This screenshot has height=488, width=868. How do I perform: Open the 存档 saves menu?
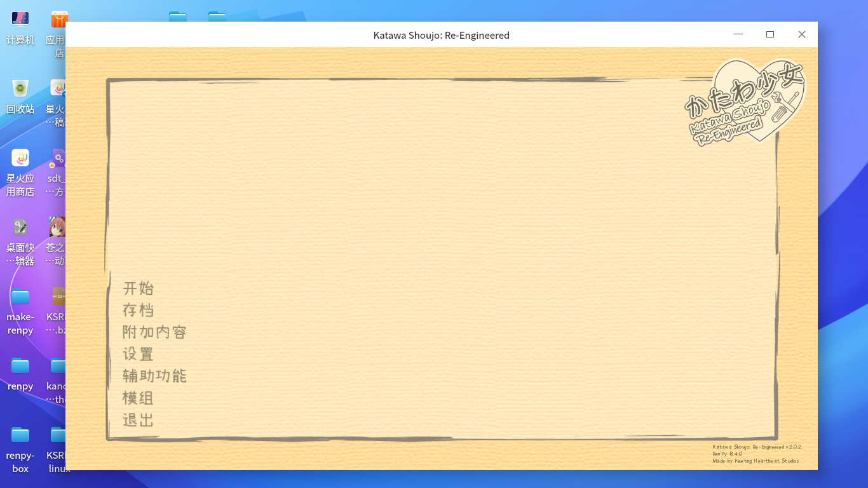point(139,310)
